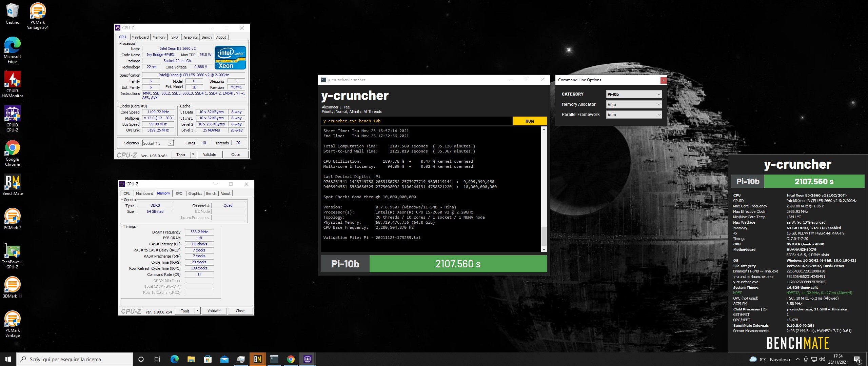Open the volume control in the system tray
868x366 pixels.
(822, 359)
